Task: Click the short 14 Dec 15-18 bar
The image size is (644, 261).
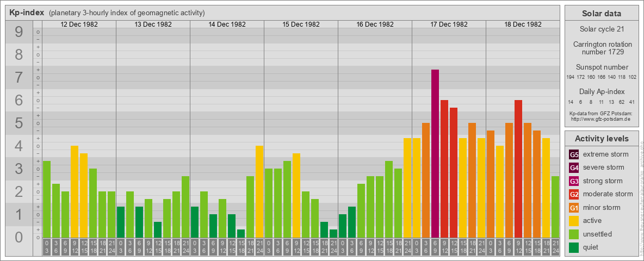Action: pyautogui.click(x=240, y=233)
